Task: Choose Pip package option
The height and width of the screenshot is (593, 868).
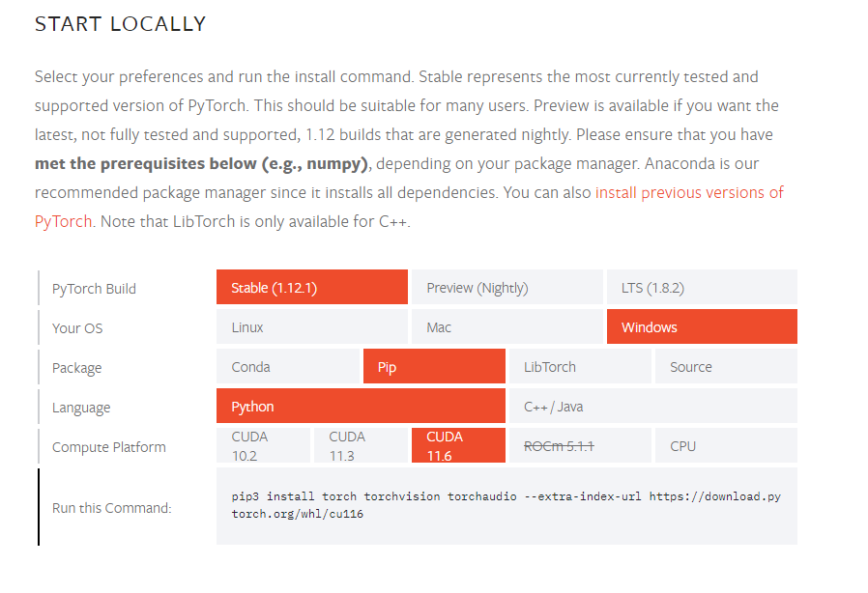Action: (434, 366)
